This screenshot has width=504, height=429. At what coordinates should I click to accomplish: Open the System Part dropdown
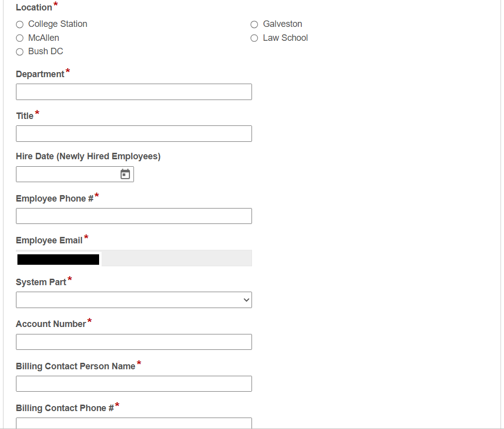[x=133, y=300]
